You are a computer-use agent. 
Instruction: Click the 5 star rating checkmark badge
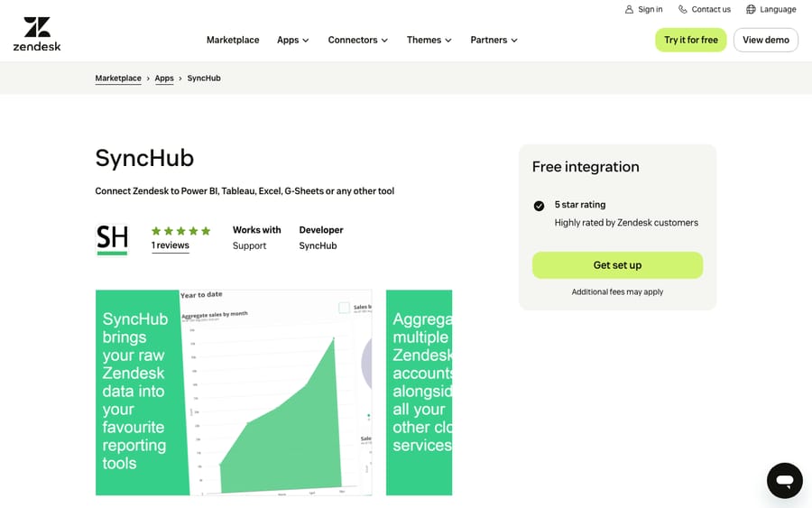(x=539, y=206)
